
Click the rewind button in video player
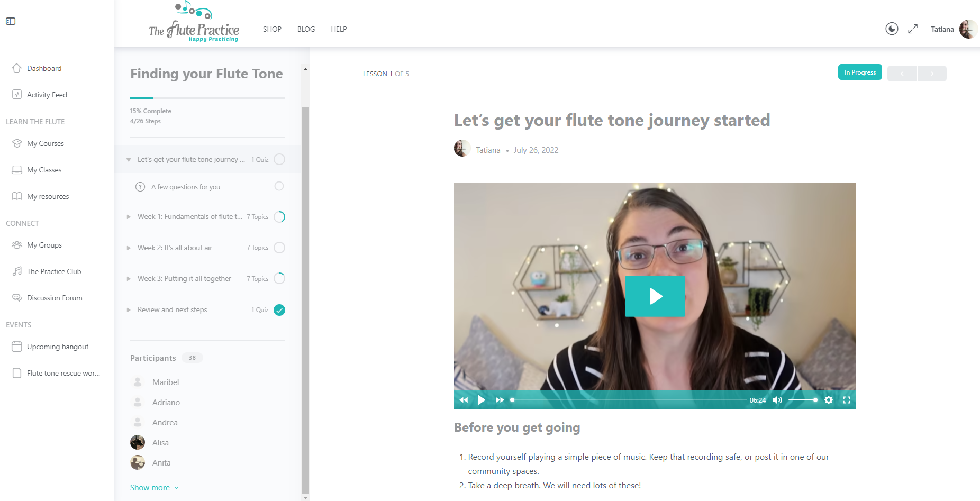(x=464, y=400)
